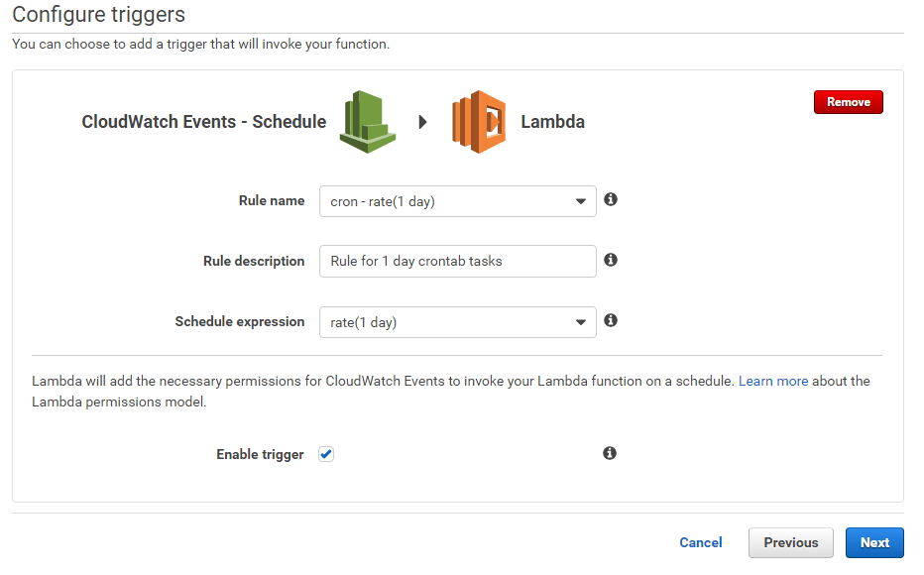The image size is (924, 575).
Task: Remove the CloudWatch Events trigger
Action: click(848, 102)
